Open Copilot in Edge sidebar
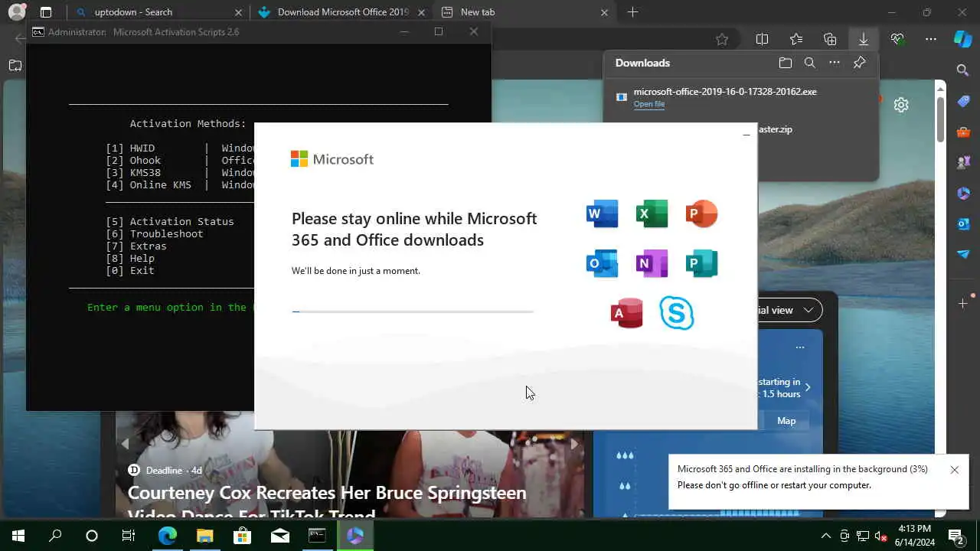 click(963, 39)
